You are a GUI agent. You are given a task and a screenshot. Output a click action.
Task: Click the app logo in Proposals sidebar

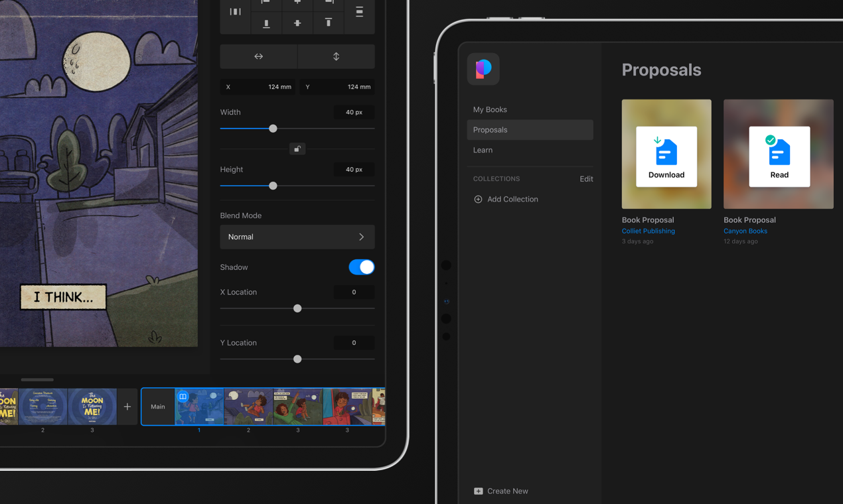483,68
